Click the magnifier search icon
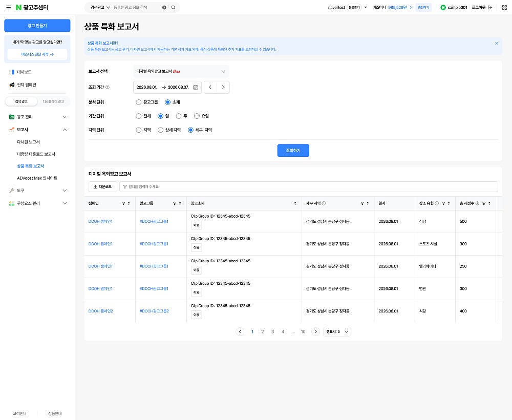512x420 pixels. tap(174, 7)
